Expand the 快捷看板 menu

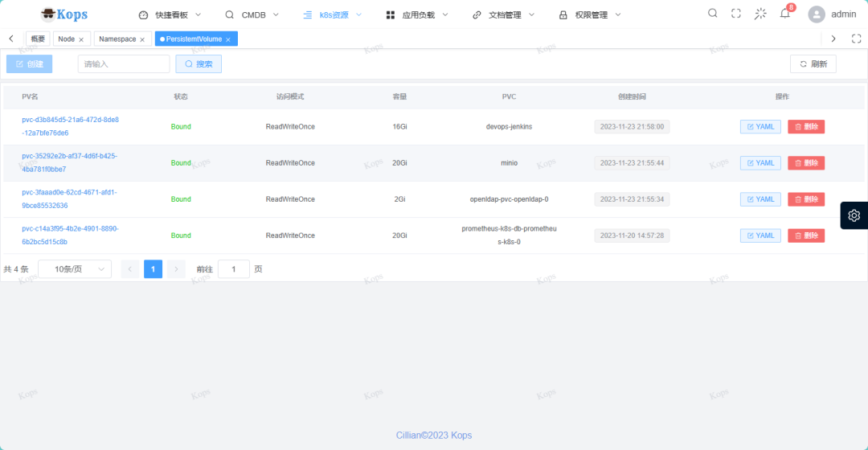tap(170, 15)
